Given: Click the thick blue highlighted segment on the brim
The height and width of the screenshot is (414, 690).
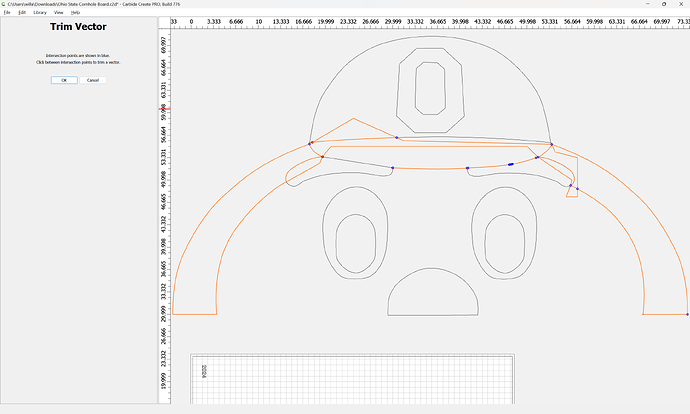Looking at the screenshot, I should [x=511, y=164].
